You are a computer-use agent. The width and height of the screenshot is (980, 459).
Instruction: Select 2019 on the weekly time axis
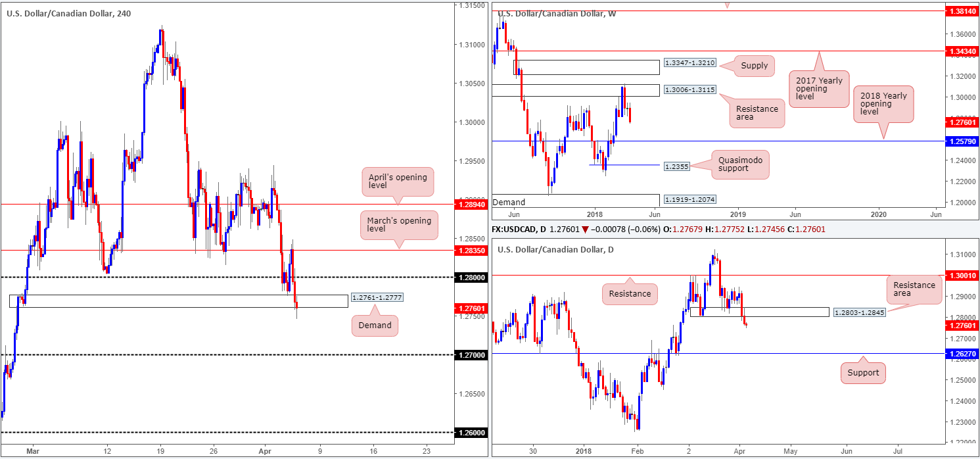738,214
